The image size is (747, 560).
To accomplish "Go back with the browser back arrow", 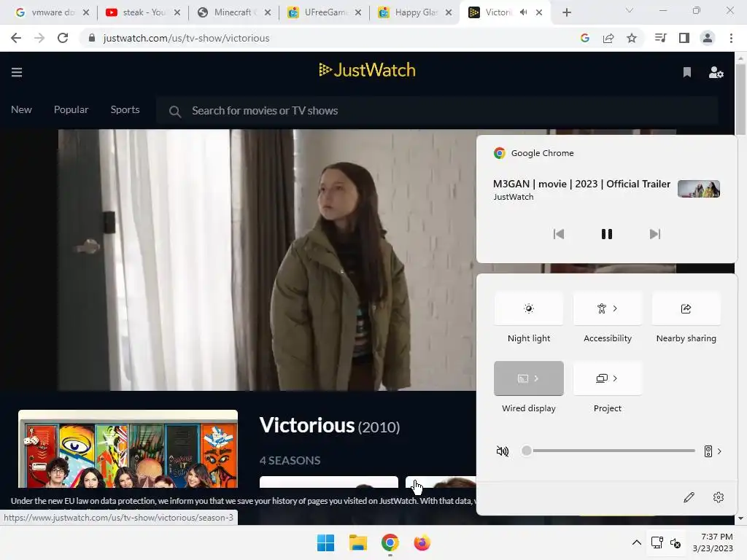I will [16, 38].
